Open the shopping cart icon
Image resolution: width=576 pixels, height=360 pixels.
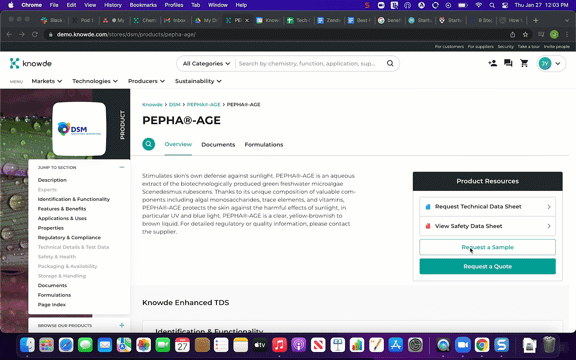coord(524,63)
